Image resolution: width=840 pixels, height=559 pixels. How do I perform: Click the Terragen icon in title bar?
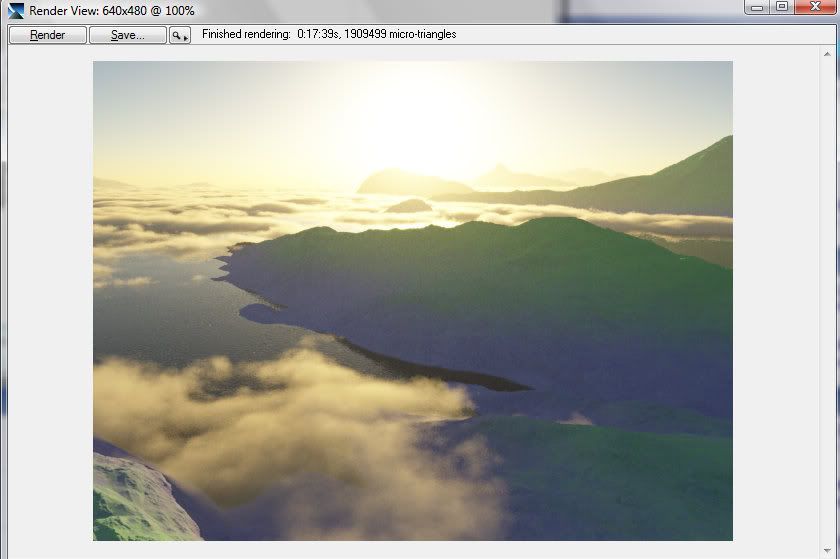(16, 10)
